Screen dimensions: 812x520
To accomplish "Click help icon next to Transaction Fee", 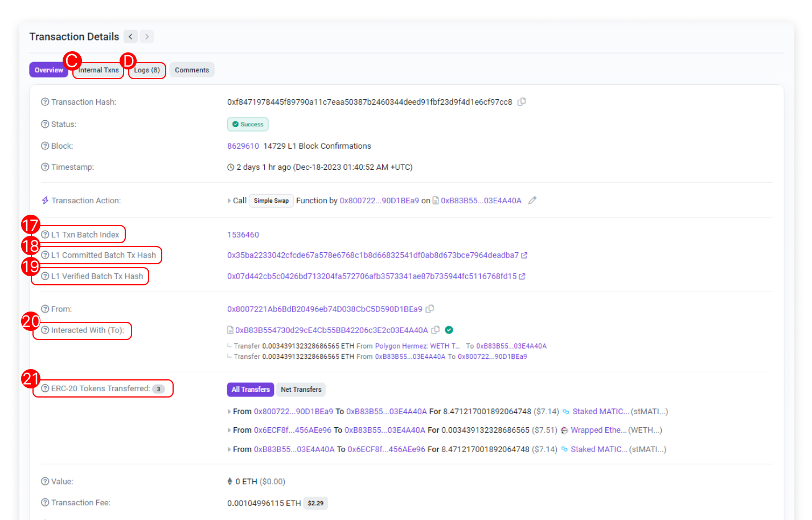I will click(45, 502).
